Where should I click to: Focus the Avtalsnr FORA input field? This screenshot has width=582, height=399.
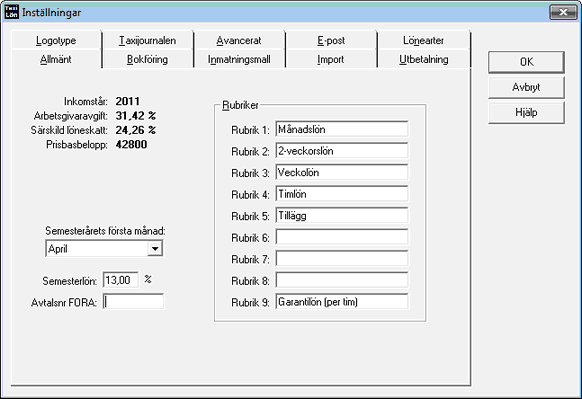tap(133, 302)
